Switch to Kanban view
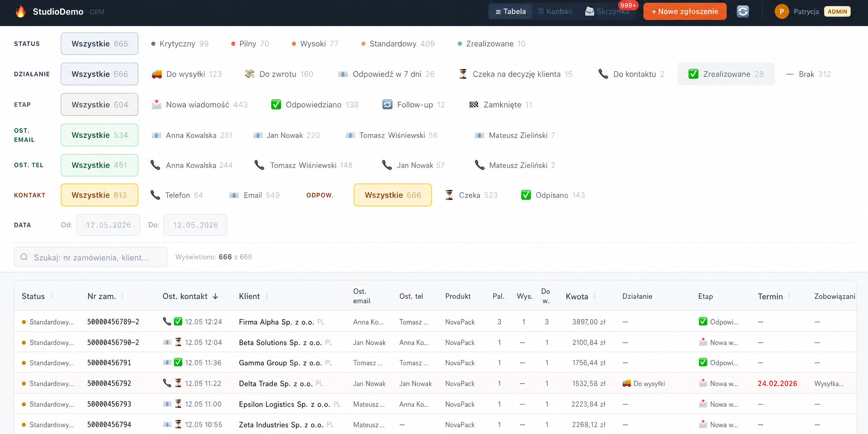868x434 pixels. click(555, 11)
